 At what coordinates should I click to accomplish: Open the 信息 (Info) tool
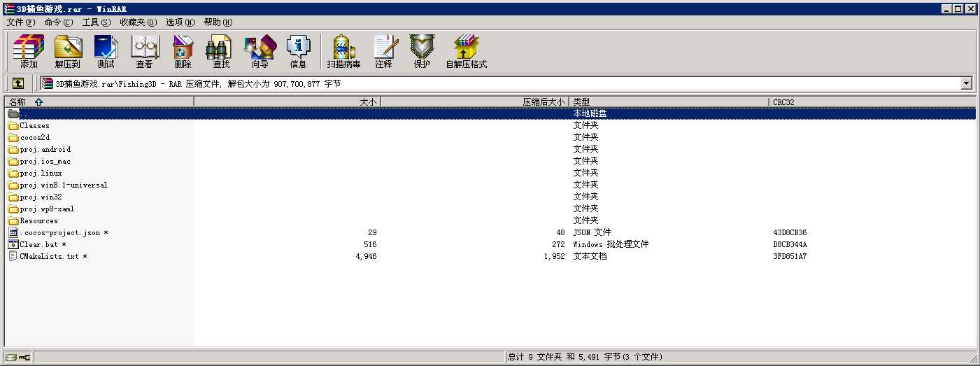click(298, 51)
